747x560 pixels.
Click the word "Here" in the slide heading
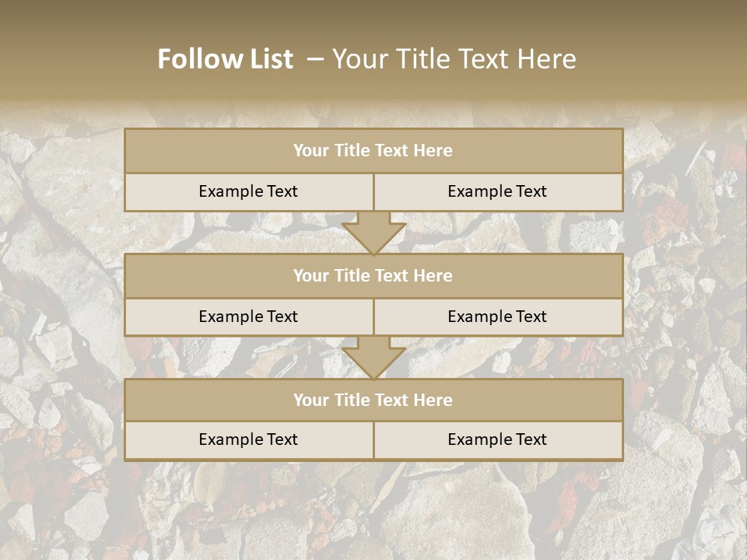[547, 59]
